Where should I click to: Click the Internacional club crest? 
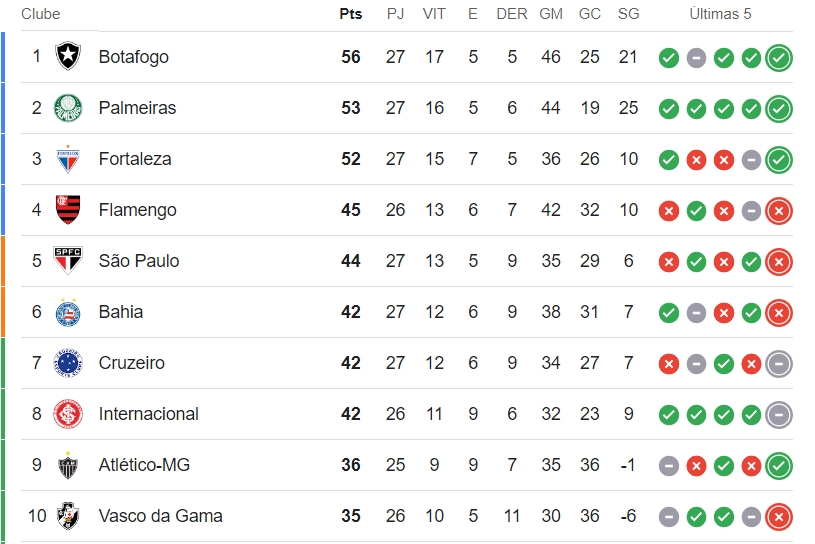68,414
